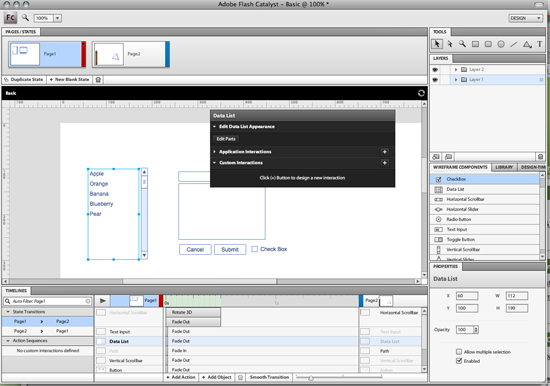
Task: Open the zoom percentage dropdown
Action: [58, 18]
